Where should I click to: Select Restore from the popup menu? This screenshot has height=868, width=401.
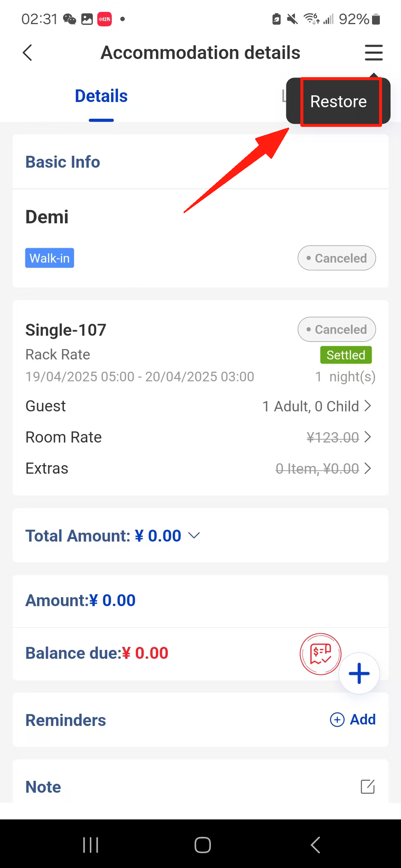[339, 101]
